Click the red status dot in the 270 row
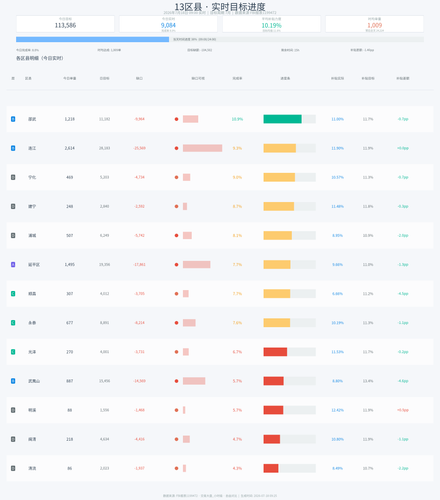 [176, 352]
